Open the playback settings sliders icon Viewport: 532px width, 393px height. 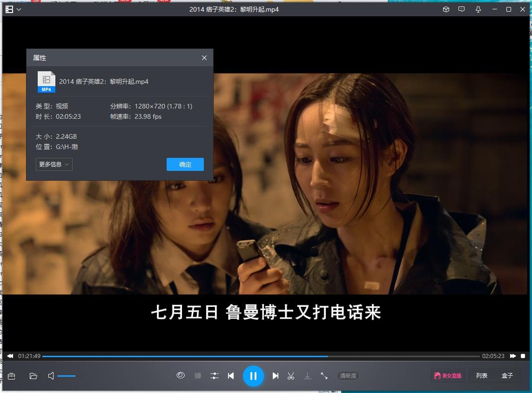pos(214,376)
